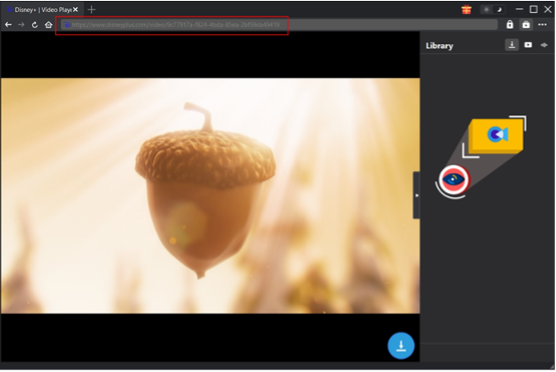Click the padlock icon beside address bar
Image resolution: width=556 pixels, height=372 pixels.
click(510, 24)
